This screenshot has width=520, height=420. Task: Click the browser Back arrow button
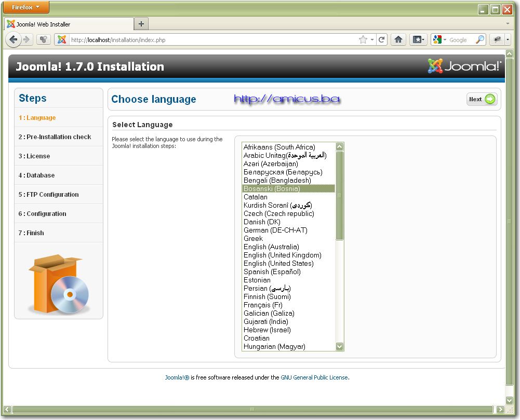coord(14,40)
